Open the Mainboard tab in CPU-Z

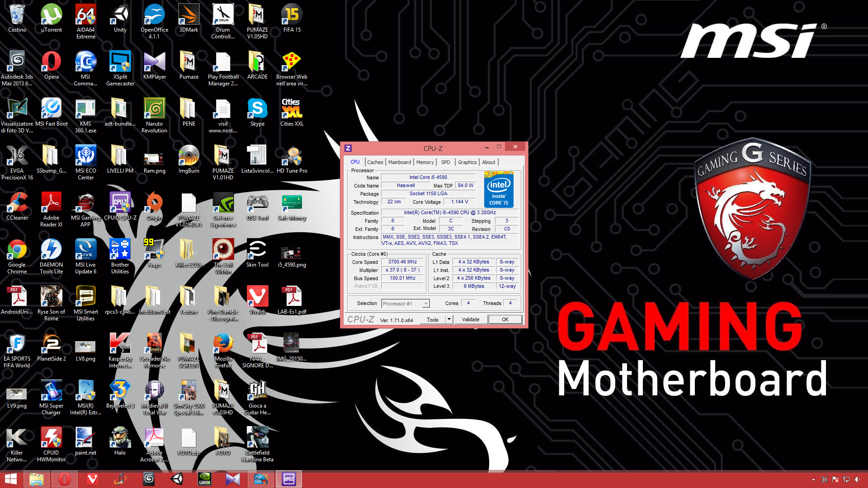click(400, 162)
